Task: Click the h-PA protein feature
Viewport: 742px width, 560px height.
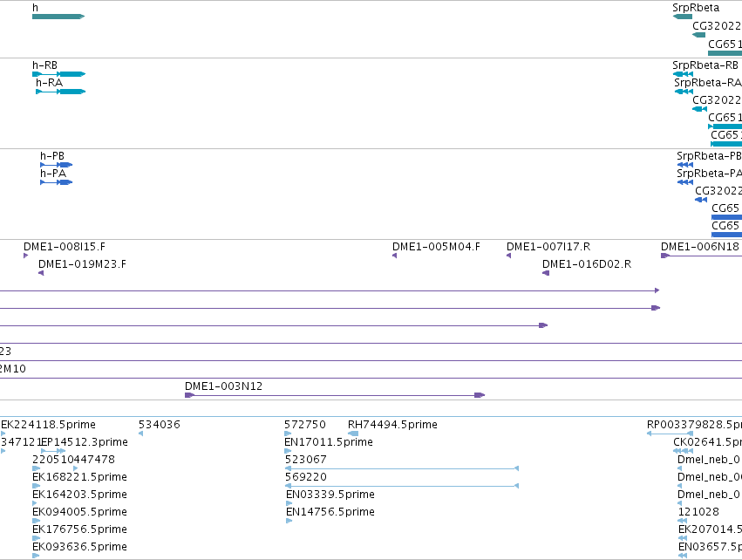Action: pyautogui.click(x=57, y=182)
